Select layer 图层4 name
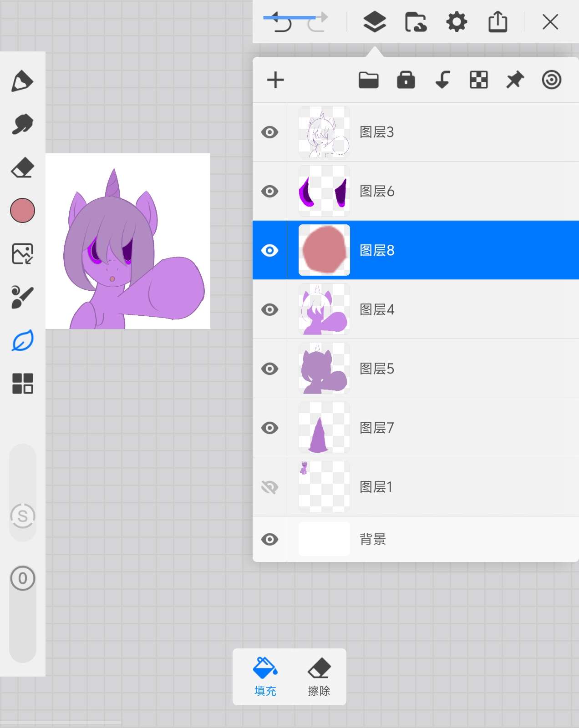The height and width of the screenshot is (728, 579). [377, 309]
